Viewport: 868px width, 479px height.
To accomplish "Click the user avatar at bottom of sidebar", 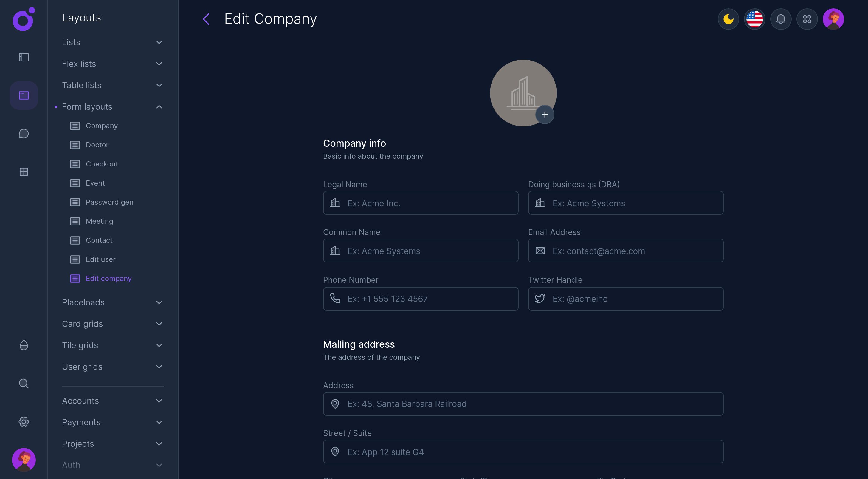I will 24,460.
